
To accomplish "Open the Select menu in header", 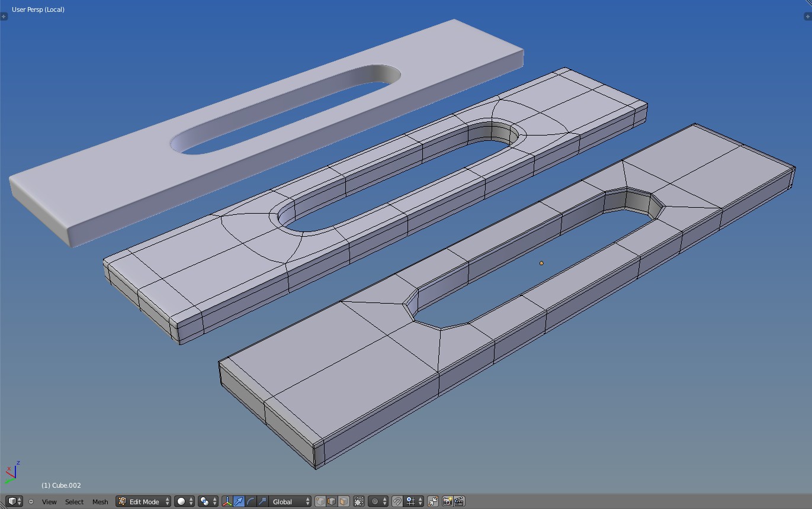I will point(74,502).
